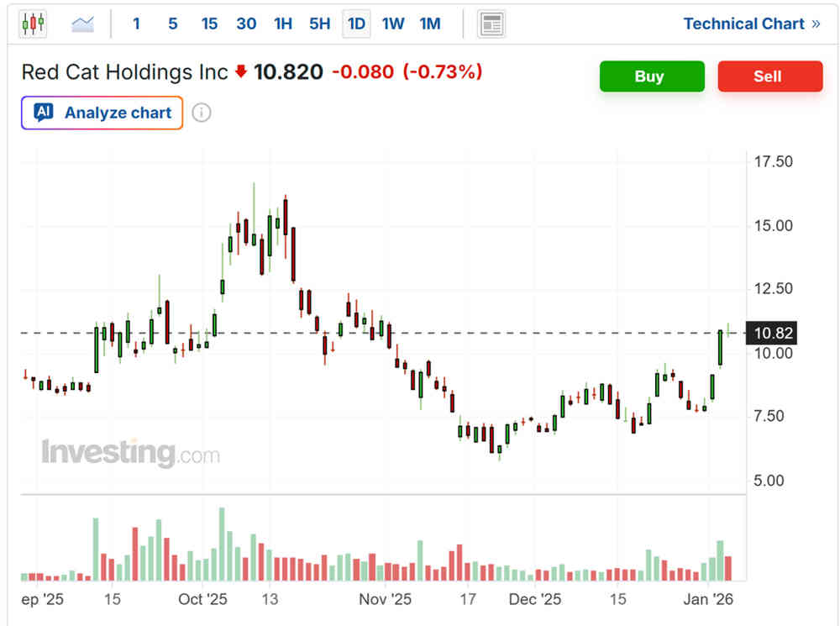Select the 5 minute interval
The height and width of the screenshot is (626, 840).
[173, 24]
